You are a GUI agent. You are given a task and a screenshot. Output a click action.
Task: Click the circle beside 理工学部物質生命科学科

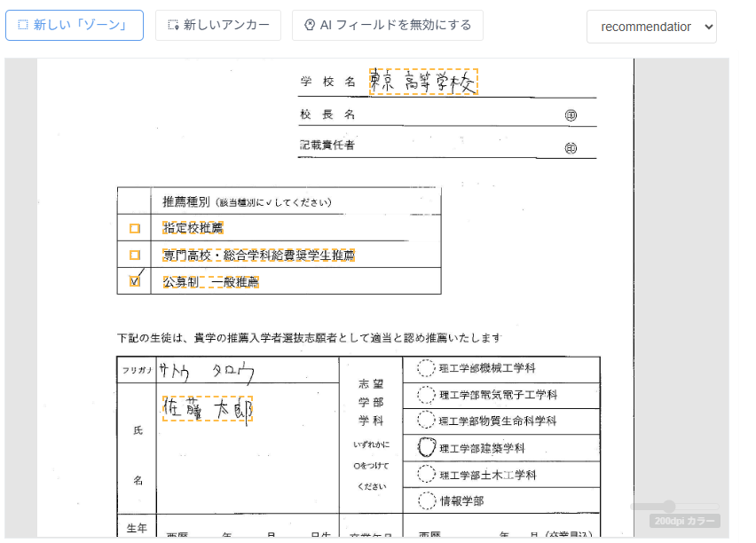[x=426, y=420]
